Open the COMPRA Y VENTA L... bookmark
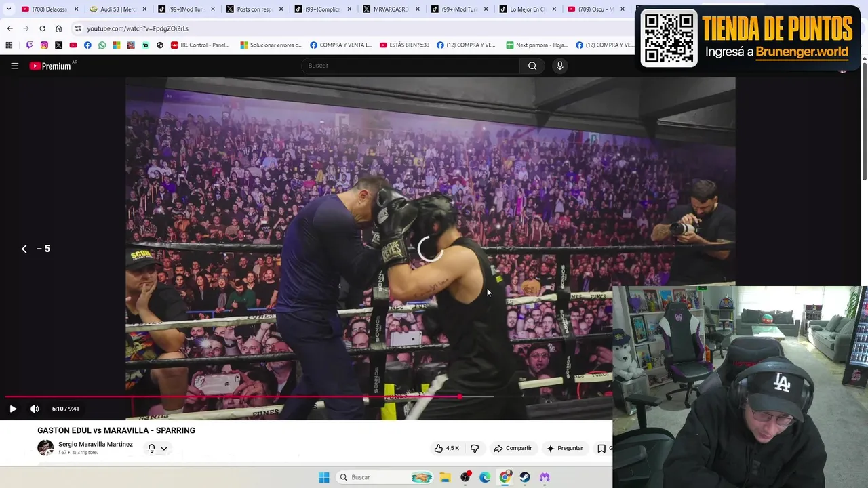 tap(341, 45)
